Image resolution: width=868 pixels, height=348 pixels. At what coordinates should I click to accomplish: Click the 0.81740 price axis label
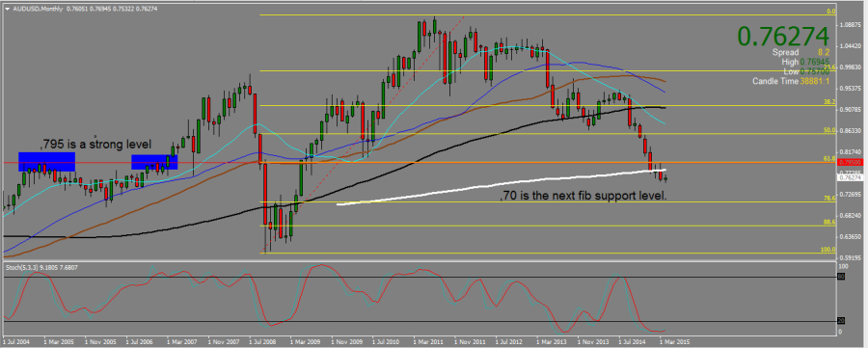tap(851, 151)
